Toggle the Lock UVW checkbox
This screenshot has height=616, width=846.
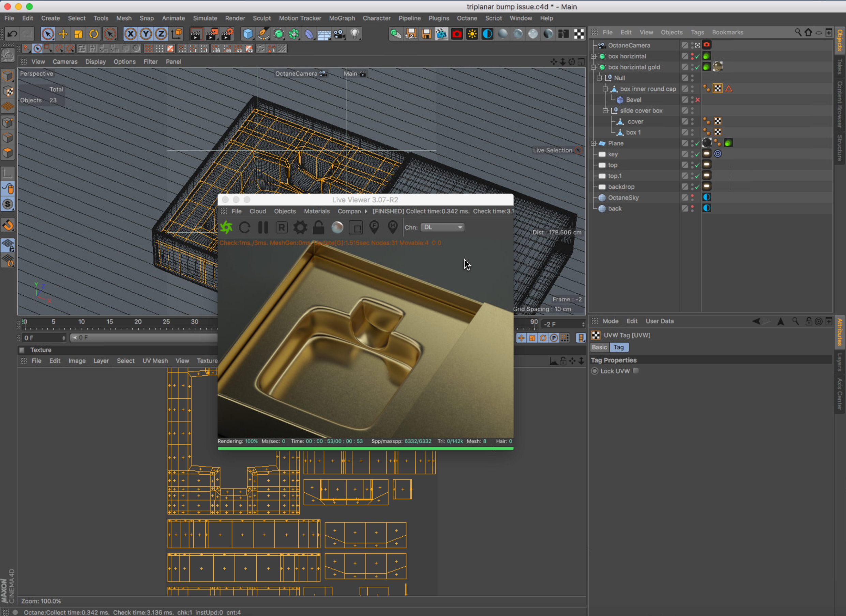pyautogui.click(x=636, y=371)
